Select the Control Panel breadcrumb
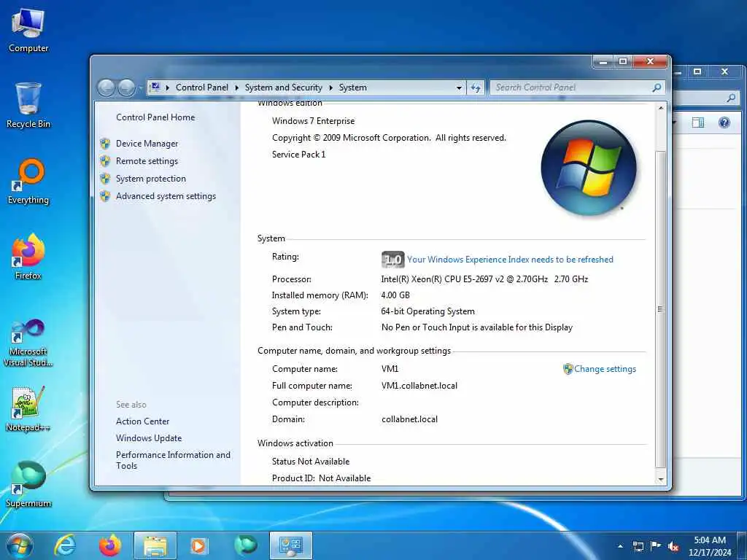Viewport: 747px width, 560px height. pos(202,87)
